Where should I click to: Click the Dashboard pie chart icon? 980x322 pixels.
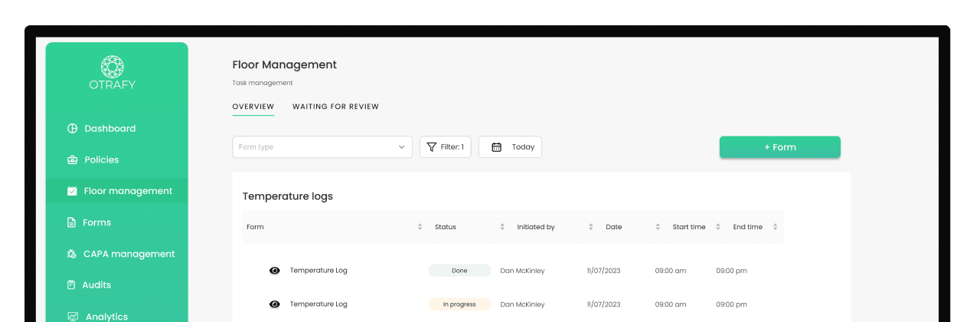point(73,129)
